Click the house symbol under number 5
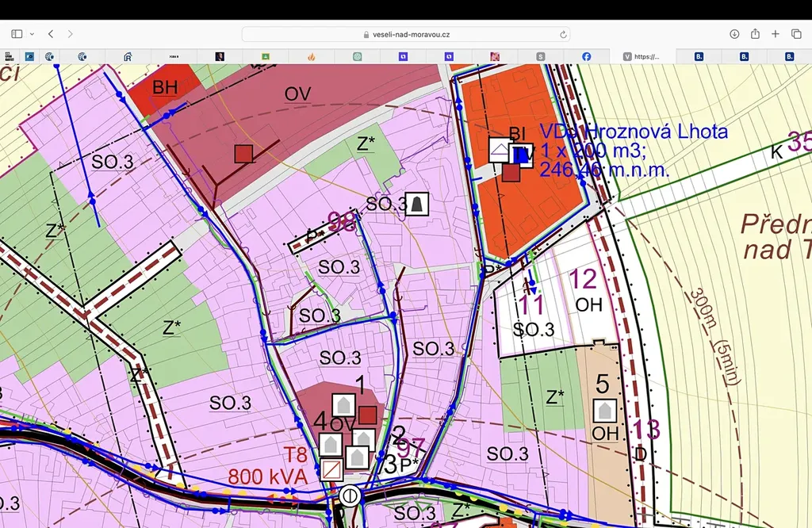The height and width of the screenshot is (528, 812). pos(605,410)
